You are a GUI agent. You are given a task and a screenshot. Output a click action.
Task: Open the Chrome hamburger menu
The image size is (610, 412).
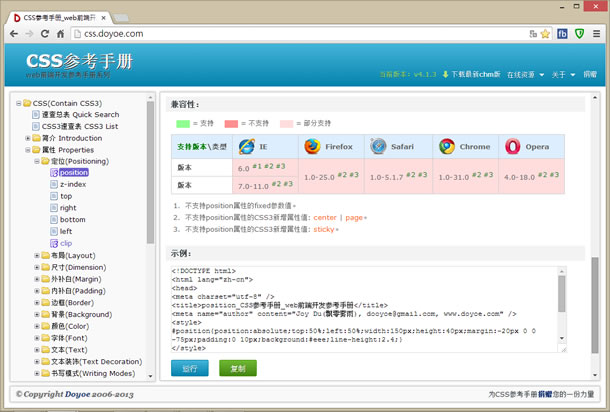[x=597, y=33]
